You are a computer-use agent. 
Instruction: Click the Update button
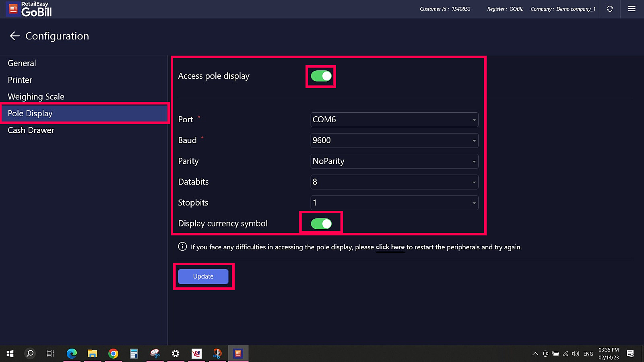pos(203,276)
